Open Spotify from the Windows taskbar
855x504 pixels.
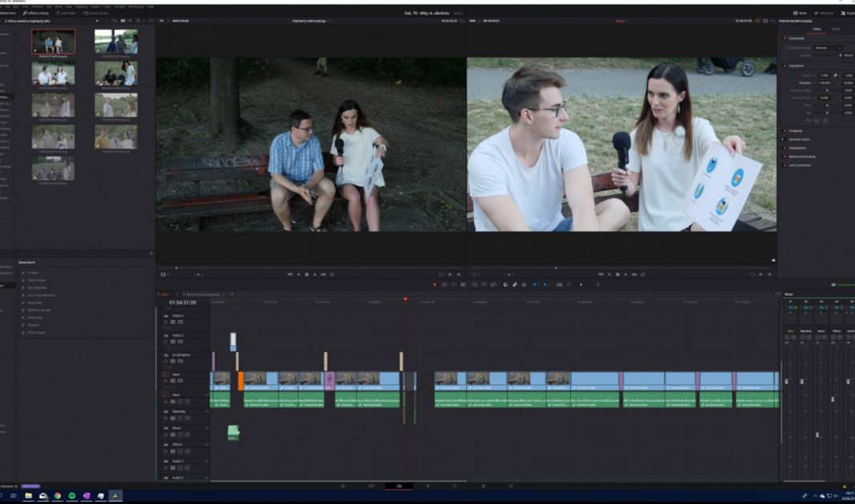tap(72, 496)
